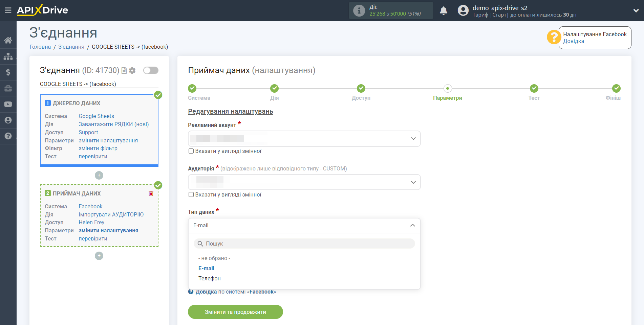Open the Довідка link in help box
The height and width of the screenshot is (325, 644).
pos(574,41)
